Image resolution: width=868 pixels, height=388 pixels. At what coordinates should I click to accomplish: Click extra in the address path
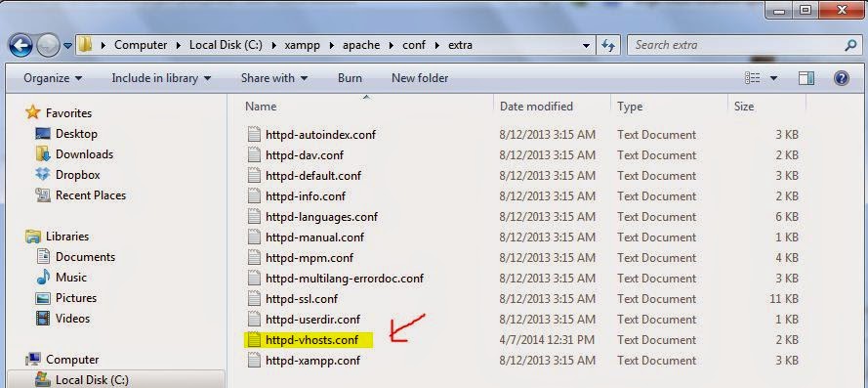(460, 45)
